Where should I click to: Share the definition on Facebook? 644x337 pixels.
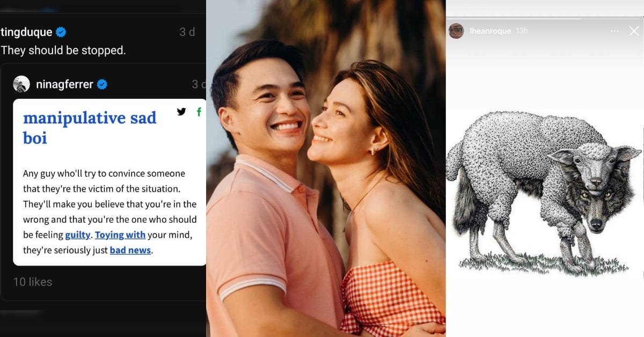[199, 112]
